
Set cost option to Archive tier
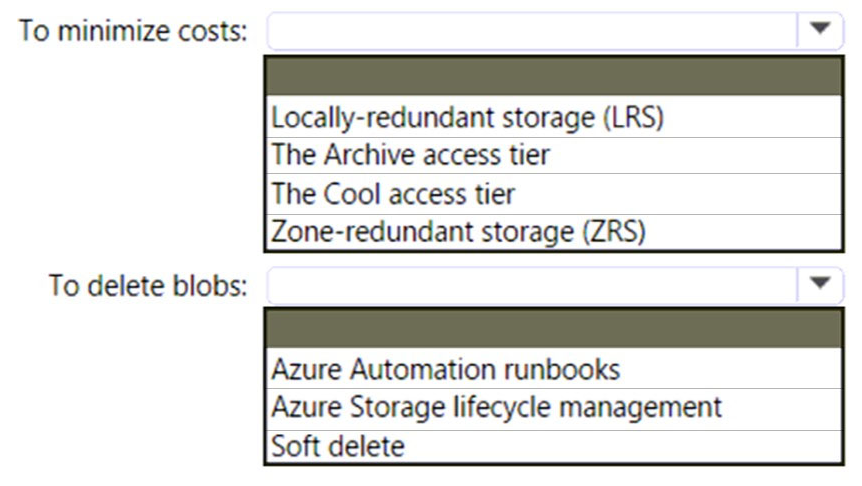[554, 156]
